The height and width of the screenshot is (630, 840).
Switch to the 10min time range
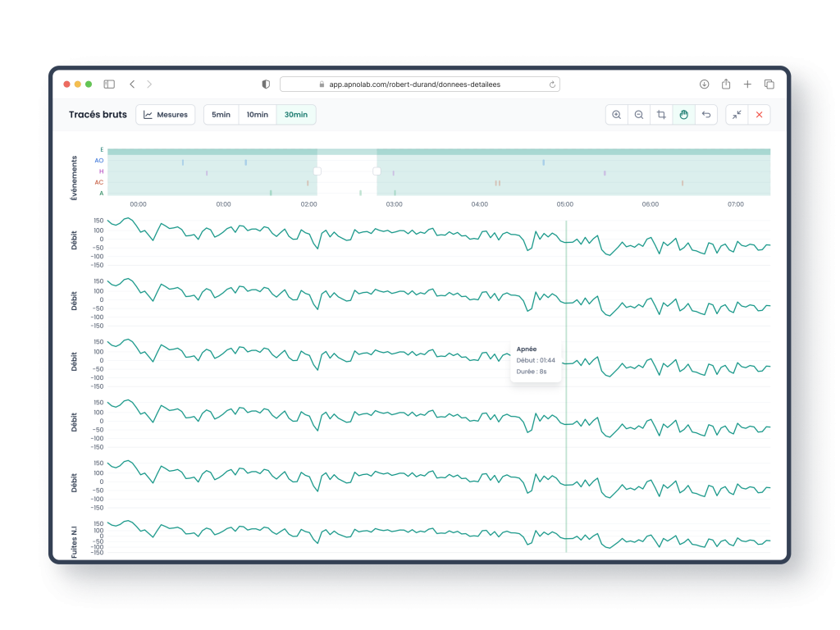258,115
